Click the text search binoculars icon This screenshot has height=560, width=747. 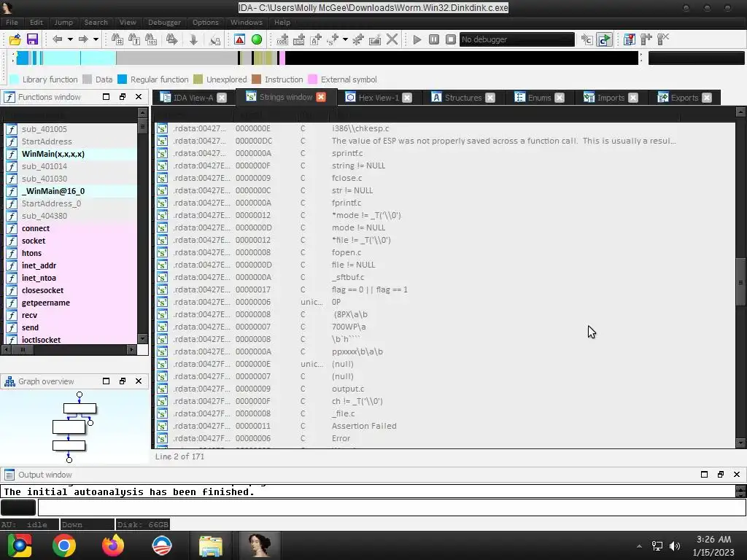(134, 39)
